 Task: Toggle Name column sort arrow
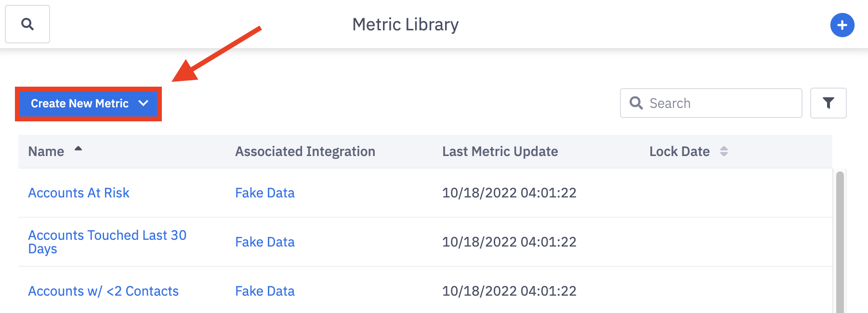pos(78,149)
